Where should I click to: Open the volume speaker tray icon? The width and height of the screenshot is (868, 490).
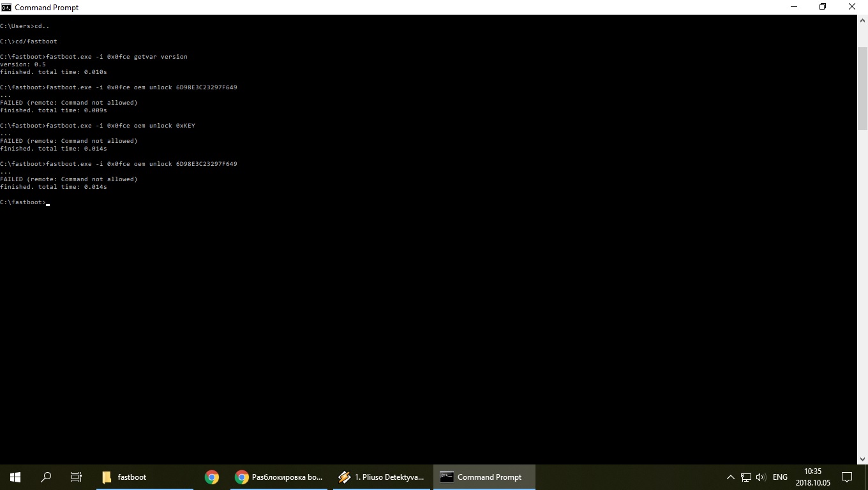tap(760, 477)
